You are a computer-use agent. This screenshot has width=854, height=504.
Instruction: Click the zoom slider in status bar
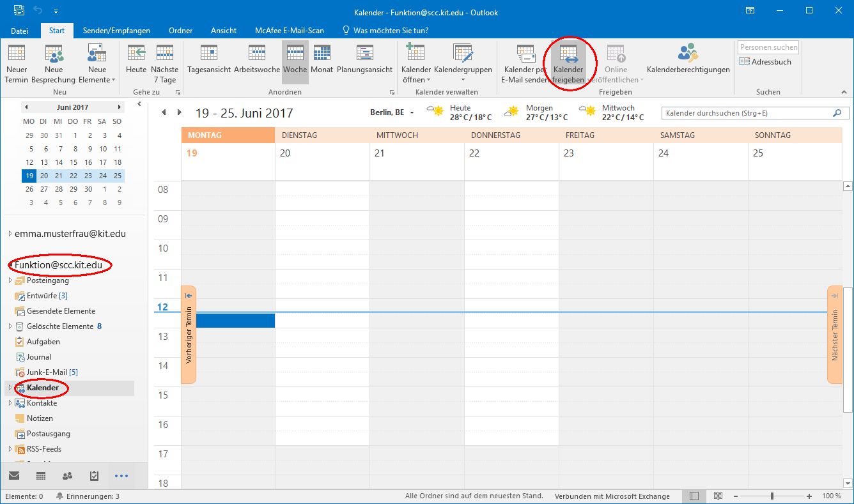(x=772, y=496)
